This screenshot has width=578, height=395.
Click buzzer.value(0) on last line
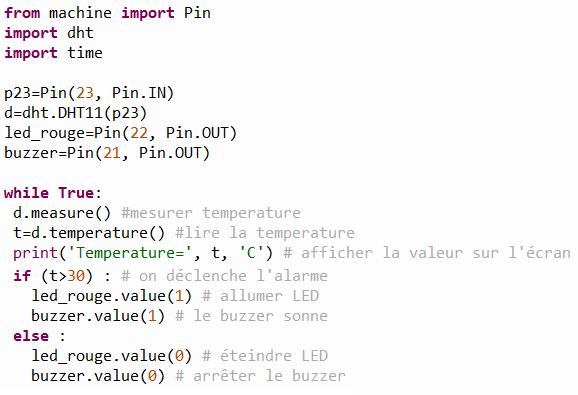[98, 376]
